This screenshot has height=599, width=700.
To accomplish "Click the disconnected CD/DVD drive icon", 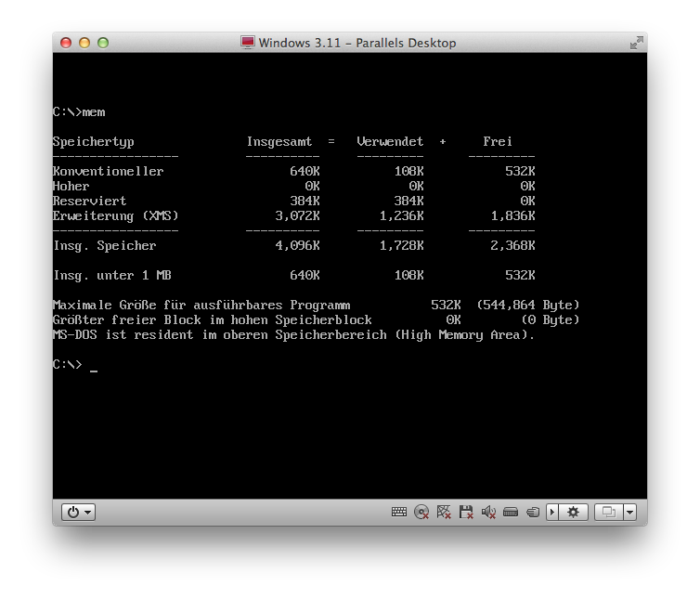I will click(x=421, y=512).
